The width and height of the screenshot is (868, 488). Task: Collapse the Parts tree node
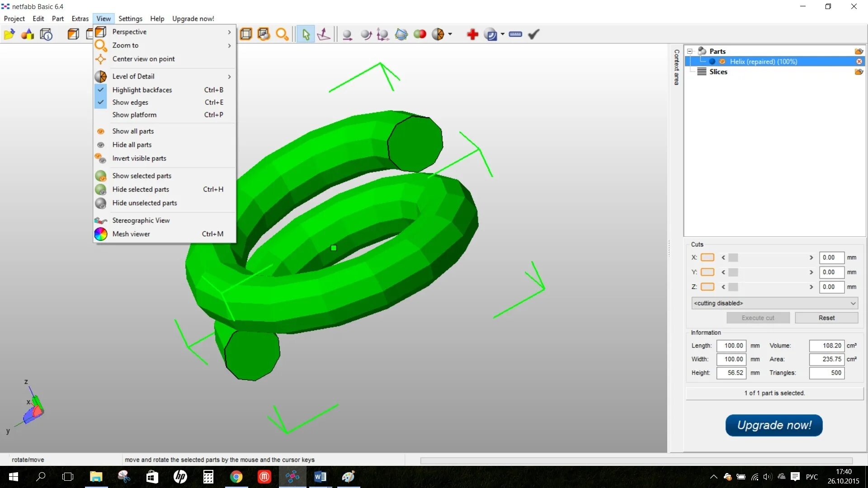point(689,51)
